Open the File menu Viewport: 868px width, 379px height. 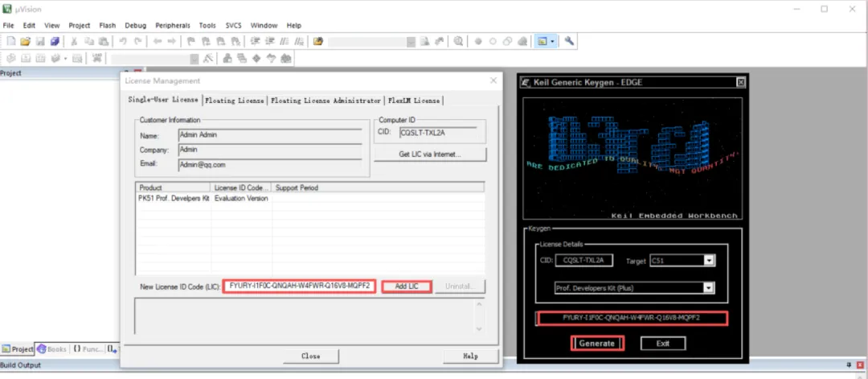(8, 26)
